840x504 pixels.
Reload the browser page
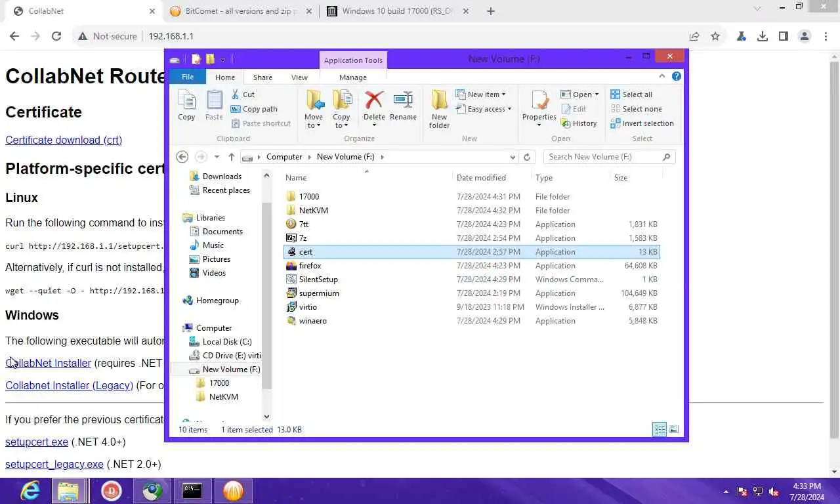coord(56,36)
